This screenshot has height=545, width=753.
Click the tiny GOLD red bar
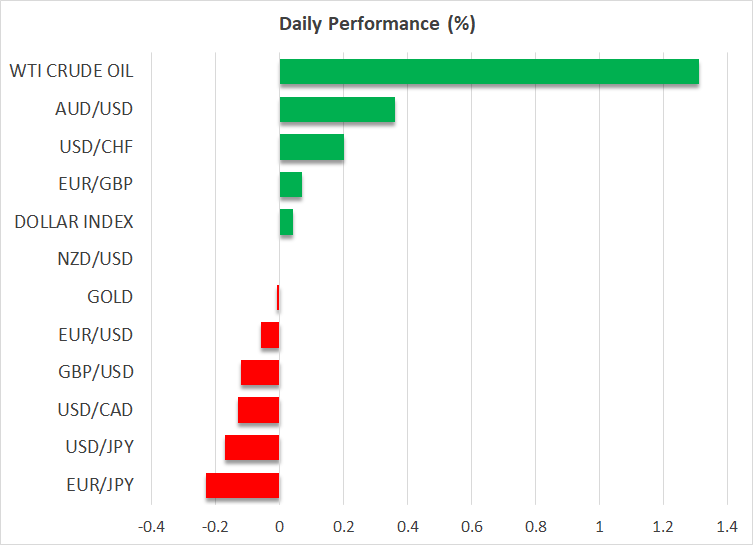click(x=278, y=297)
